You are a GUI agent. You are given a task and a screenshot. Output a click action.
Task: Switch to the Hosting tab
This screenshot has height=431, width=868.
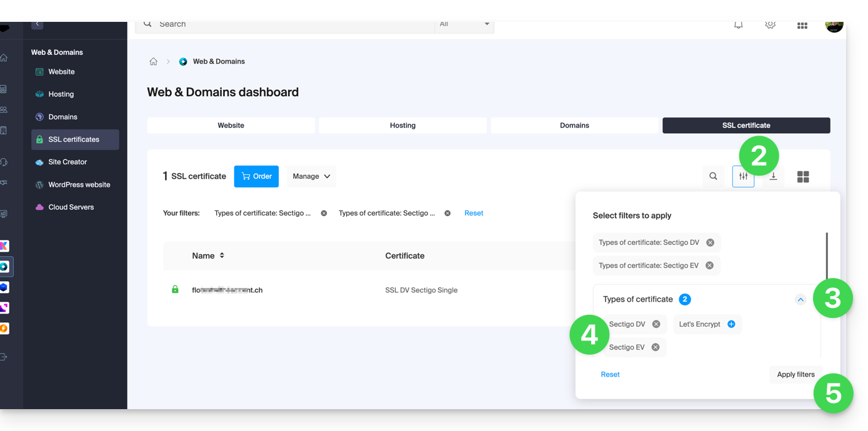402,126
